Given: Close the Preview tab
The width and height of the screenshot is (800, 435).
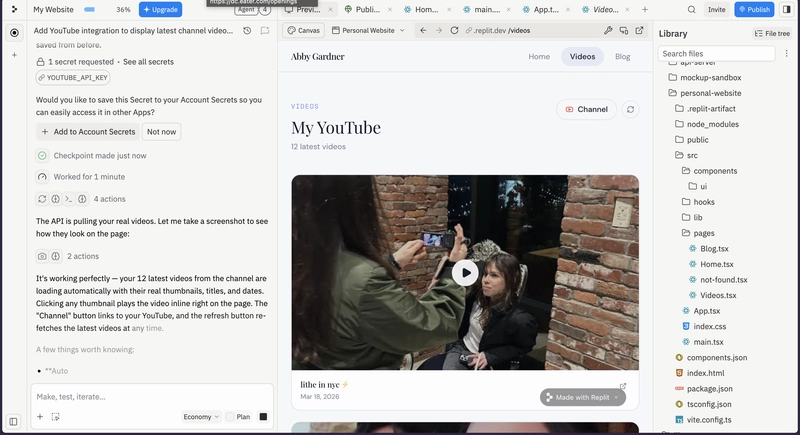Looking at the screenshot, I should (x=330, y=9).
